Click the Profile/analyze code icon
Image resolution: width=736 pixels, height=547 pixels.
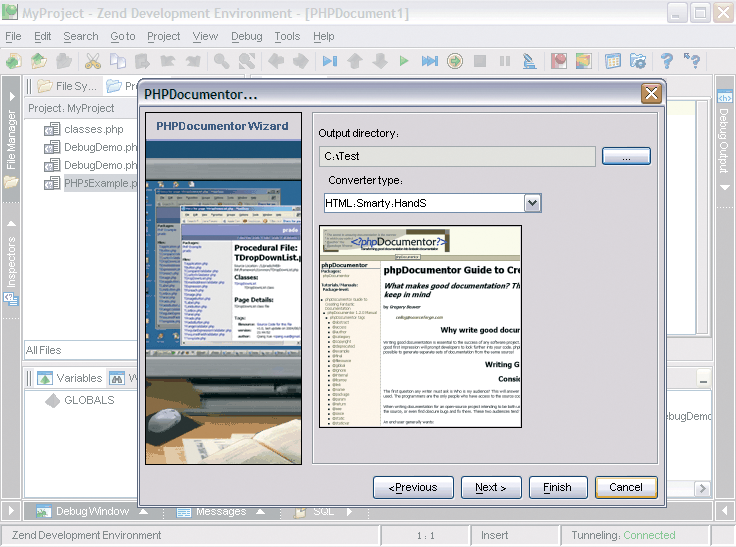[x=529, y=61]
